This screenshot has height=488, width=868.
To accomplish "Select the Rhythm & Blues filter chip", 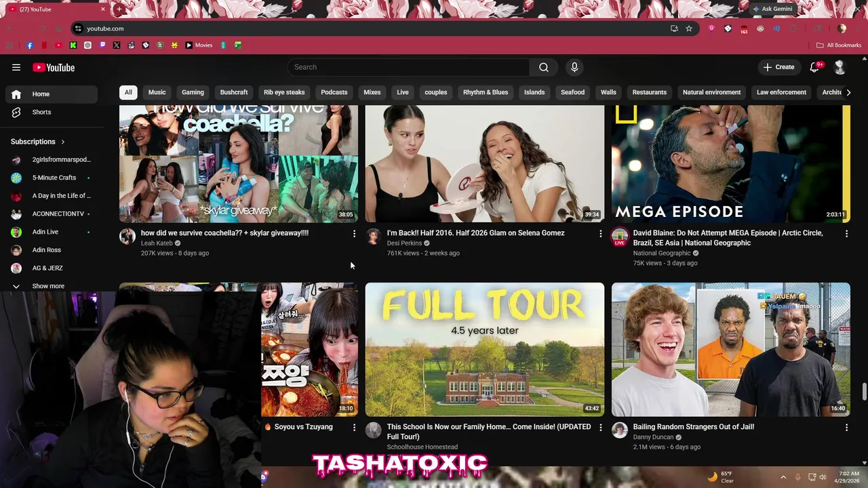I will point(486,92).
